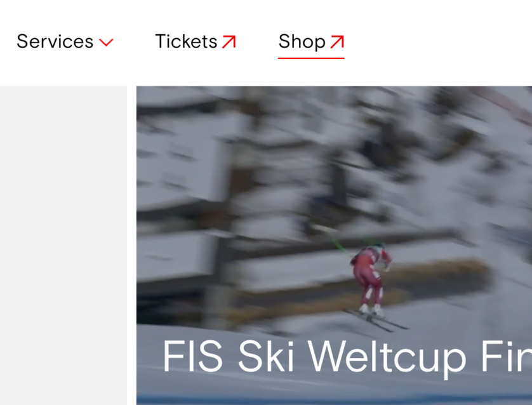This screenshot has height=405, width=532.
Task: Click the red underline beneath Shop
Action: pyautogui.click(x=311, y=58)
